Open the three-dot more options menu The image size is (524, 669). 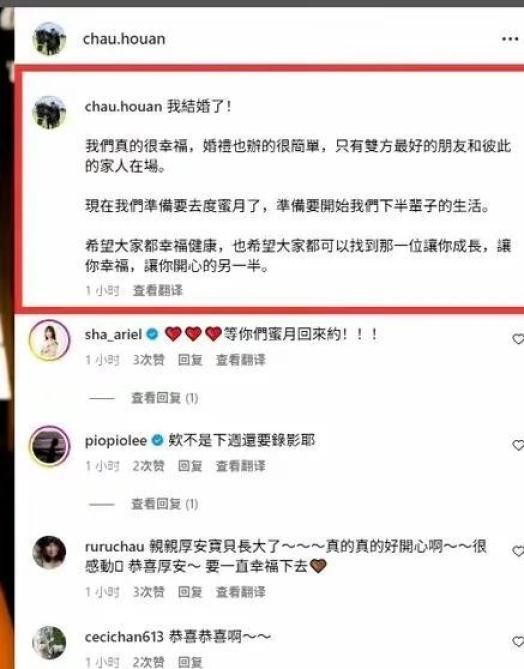tap(509, 39)
